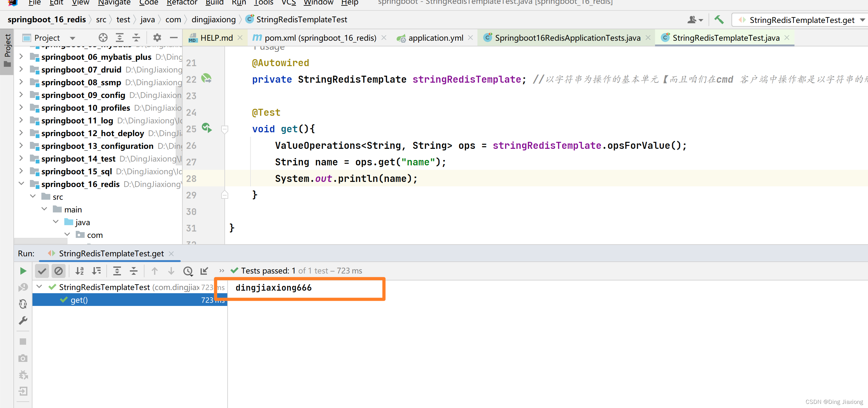Select springboot_15_sql in project tree
The height and width of the screenshot is (408, 868).
[76, 171]
